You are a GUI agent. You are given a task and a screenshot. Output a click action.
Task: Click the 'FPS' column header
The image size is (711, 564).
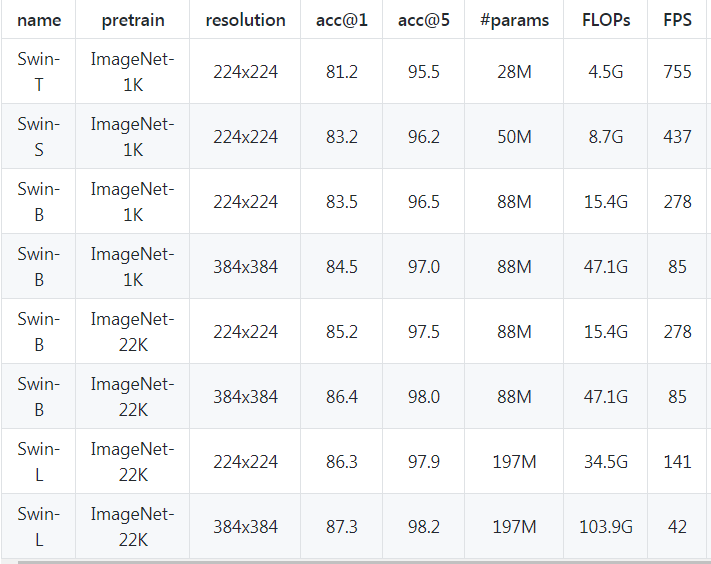[x=679, y=20]
